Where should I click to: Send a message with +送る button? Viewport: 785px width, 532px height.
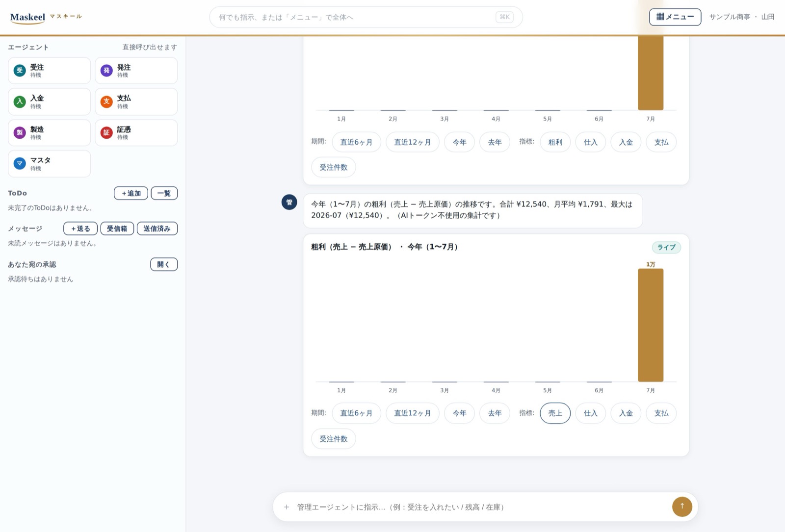(x=80, y=228)
